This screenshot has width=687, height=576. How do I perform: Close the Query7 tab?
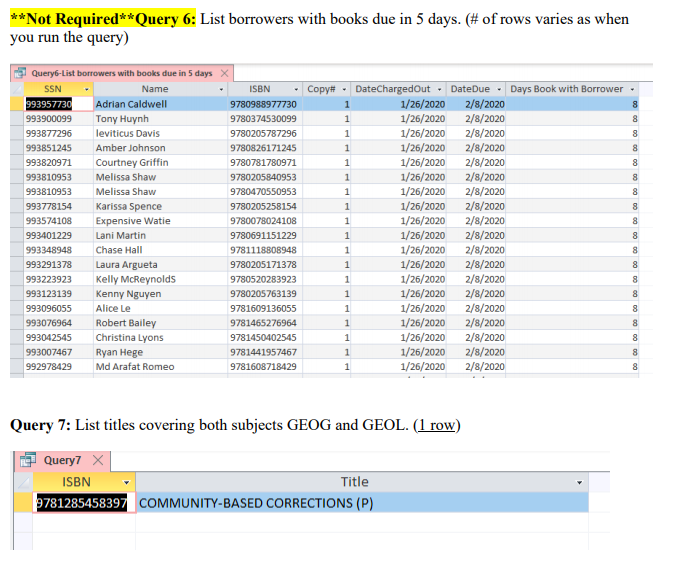(98, 460)
